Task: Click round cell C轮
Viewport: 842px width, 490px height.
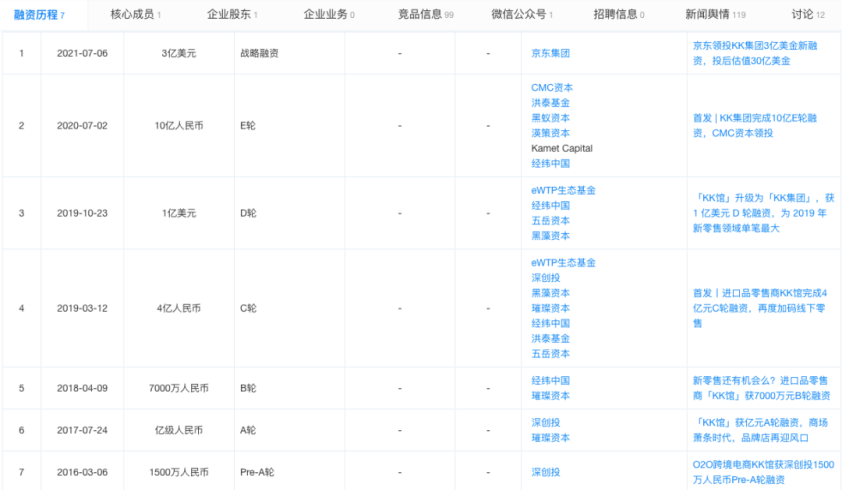Action: point(248,308)
